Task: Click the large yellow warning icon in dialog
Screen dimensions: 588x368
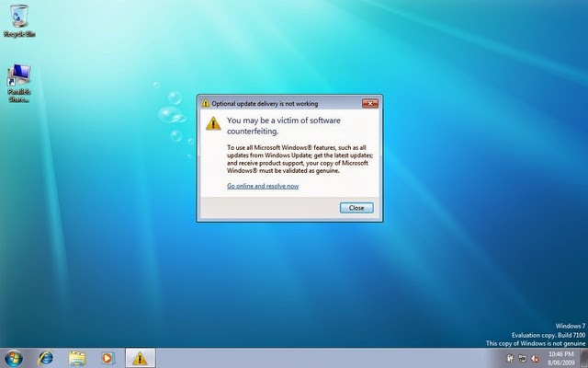Action: tap(213, 123)
